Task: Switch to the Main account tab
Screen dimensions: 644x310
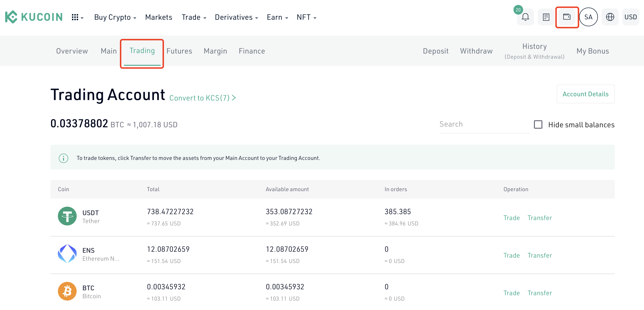Action: coord(109,51)
